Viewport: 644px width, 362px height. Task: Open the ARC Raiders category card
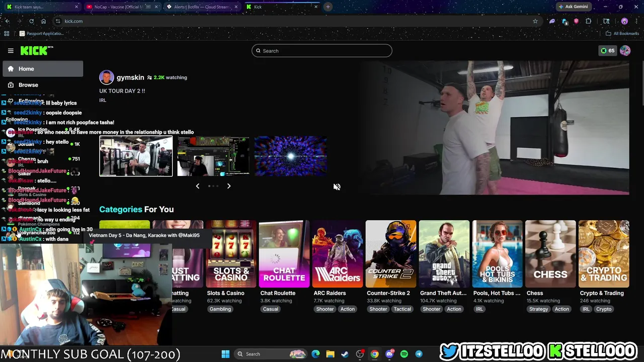click(338, 254)
